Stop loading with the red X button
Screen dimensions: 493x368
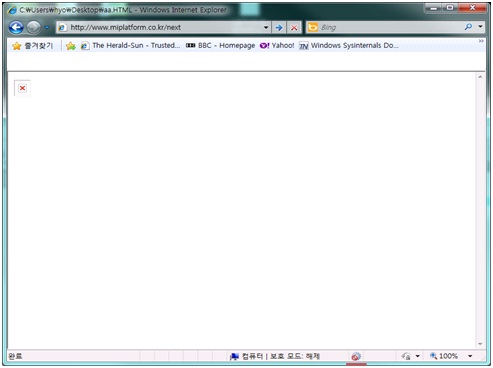(294, 27)
